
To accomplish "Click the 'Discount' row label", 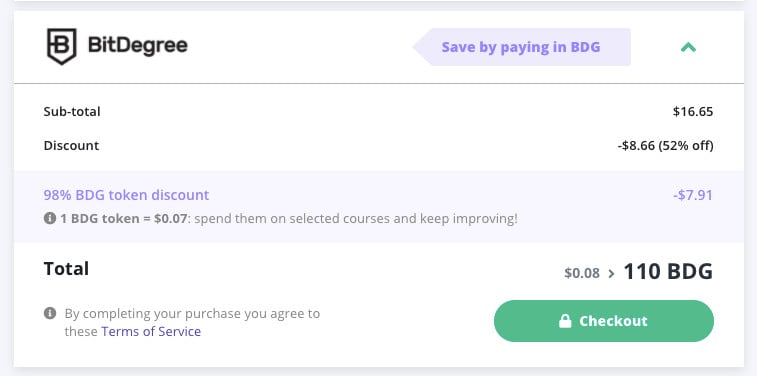I will [x=71, y=145].
